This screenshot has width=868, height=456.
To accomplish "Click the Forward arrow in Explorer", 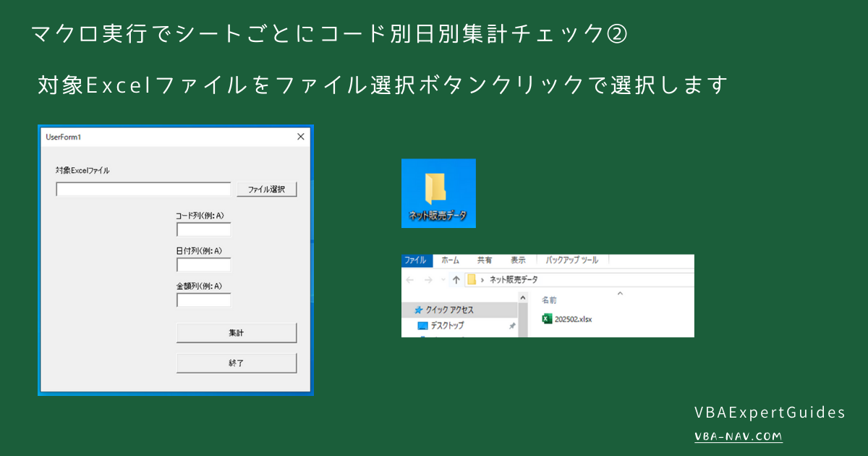I will 427,278.
